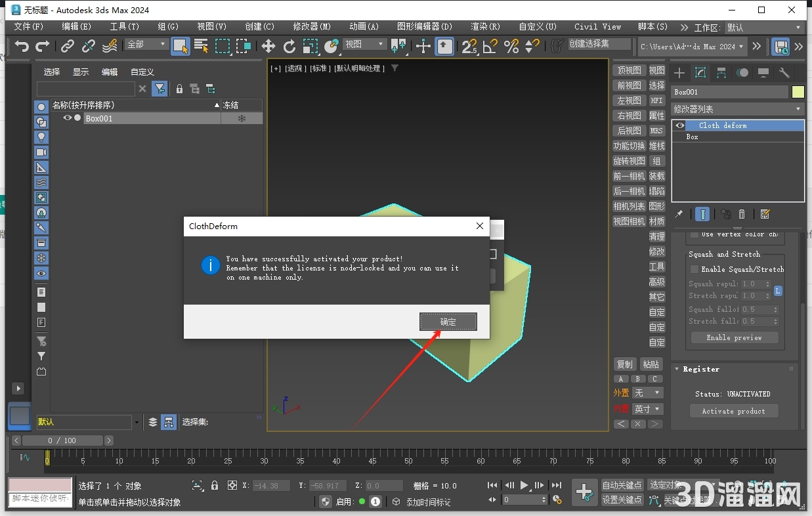Image resolution: width=812 pixels, height=516 pixels.
Task: Click the Pin Stack icon
Action: point(679,214)
